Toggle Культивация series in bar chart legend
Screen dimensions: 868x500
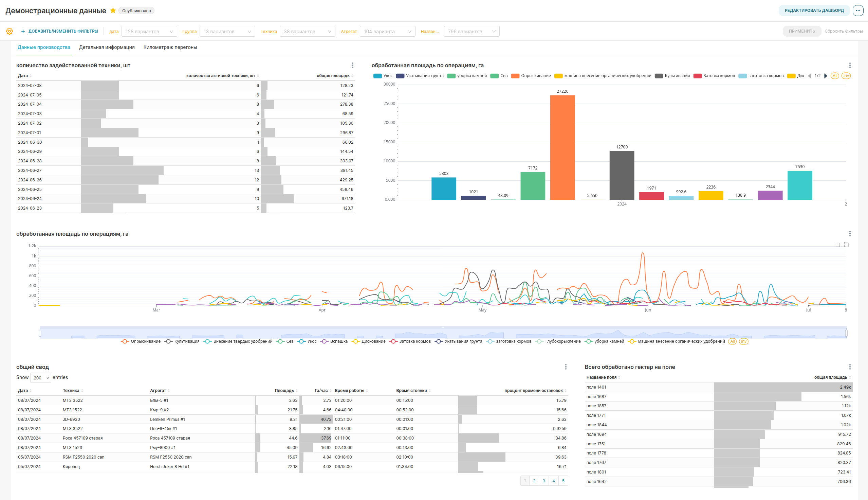672,76
